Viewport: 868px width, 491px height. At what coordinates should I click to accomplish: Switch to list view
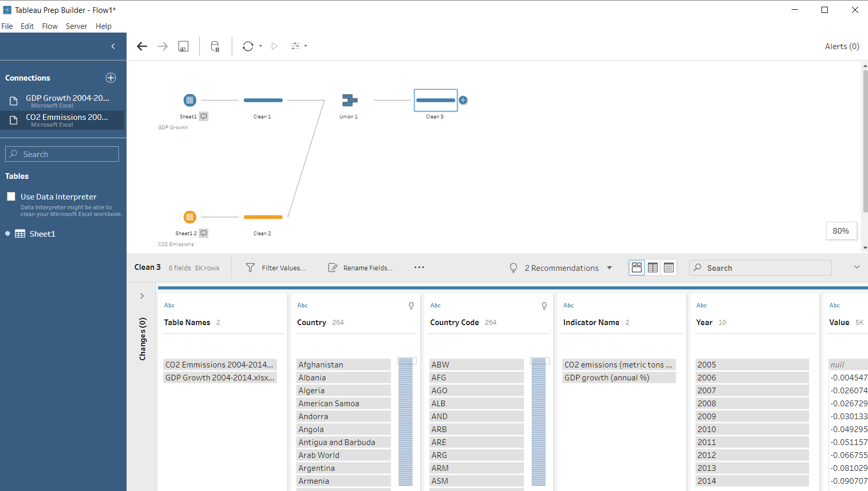click(669, 268)
